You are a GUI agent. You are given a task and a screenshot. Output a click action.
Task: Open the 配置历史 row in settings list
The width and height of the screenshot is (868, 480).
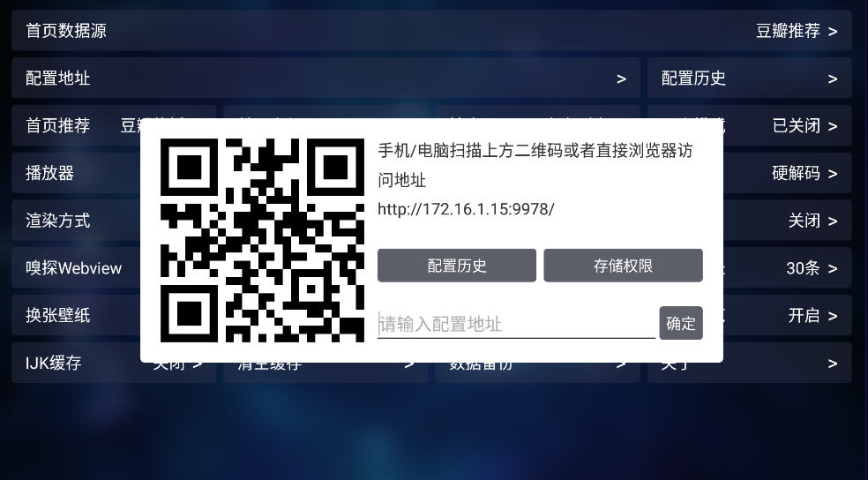[750, 78]
